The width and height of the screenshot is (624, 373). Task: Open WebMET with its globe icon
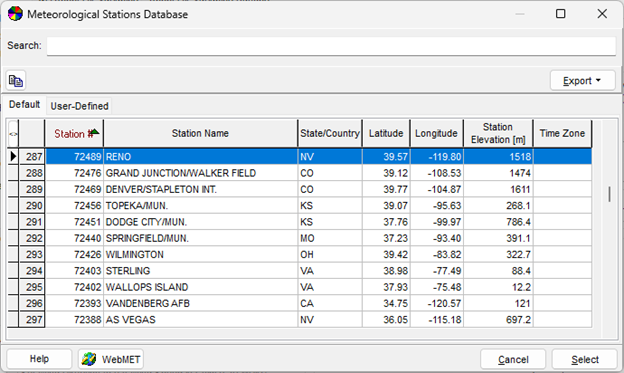[x=111, y=359]
